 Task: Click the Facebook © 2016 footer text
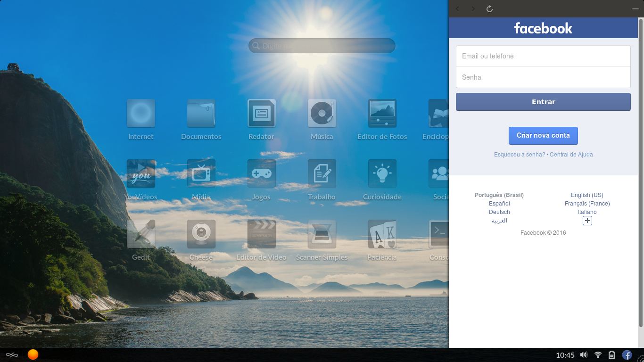543,233
